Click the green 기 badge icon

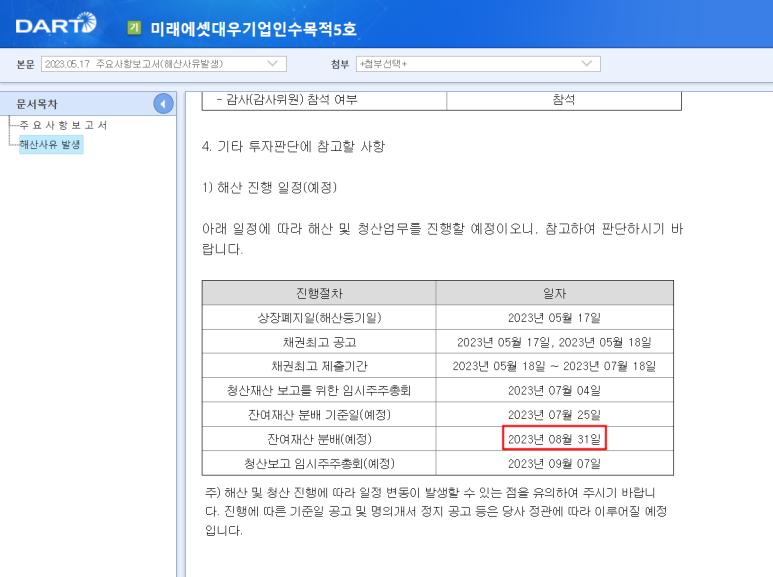coord(134,28)
